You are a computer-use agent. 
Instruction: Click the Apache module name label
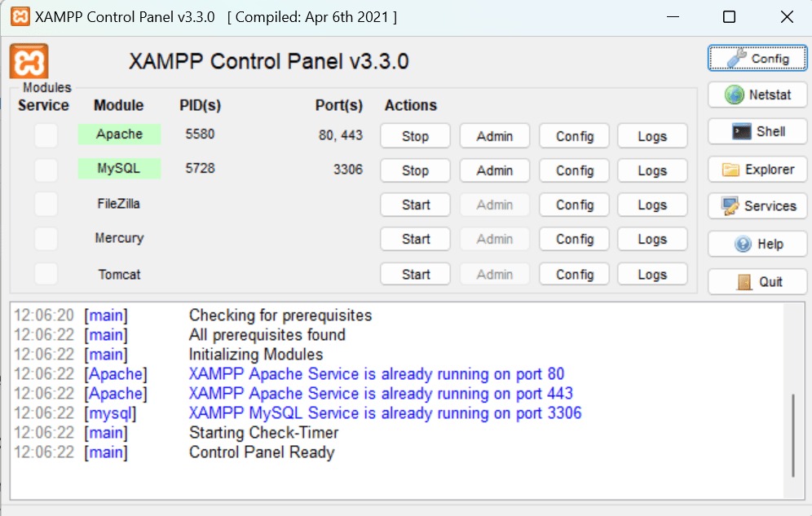119,134
